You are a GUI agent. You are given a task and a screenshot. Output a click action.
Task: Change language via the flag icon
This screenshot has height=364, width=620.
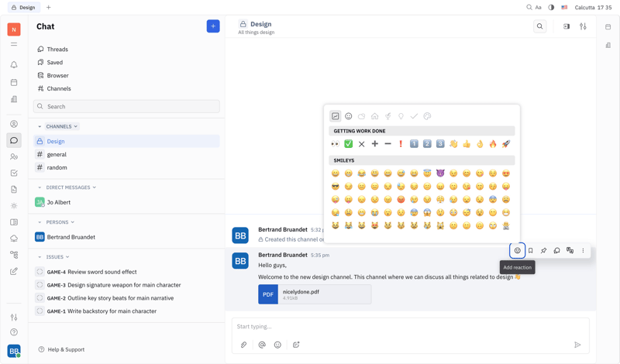pyautogui.click(x=565, y=7)
